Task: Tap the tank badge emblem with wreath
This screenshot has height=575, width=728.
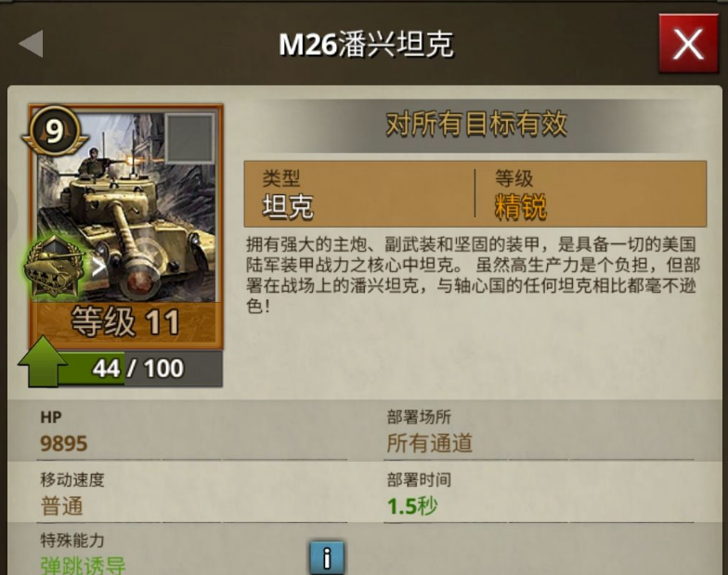Action: coord(54,266)
